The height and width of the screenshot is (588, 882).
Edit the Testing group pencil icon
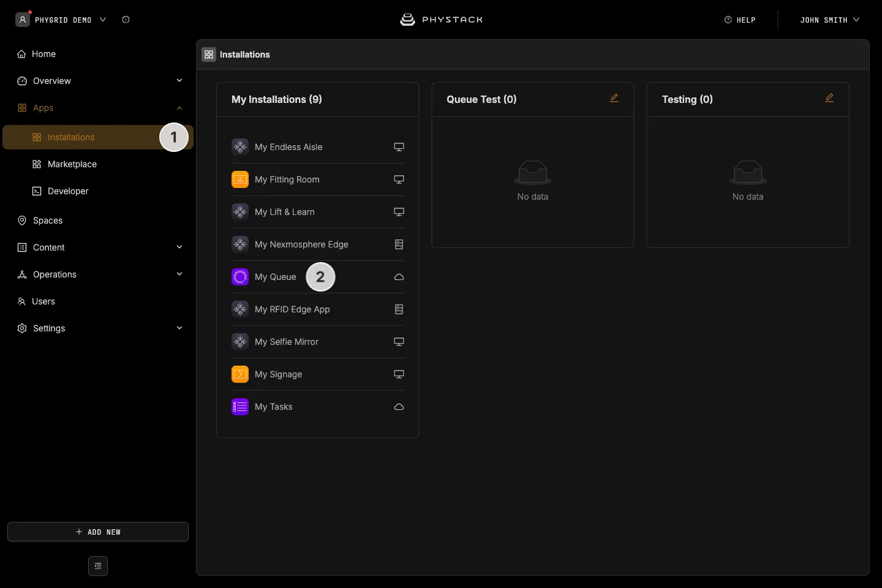point(829,98)
